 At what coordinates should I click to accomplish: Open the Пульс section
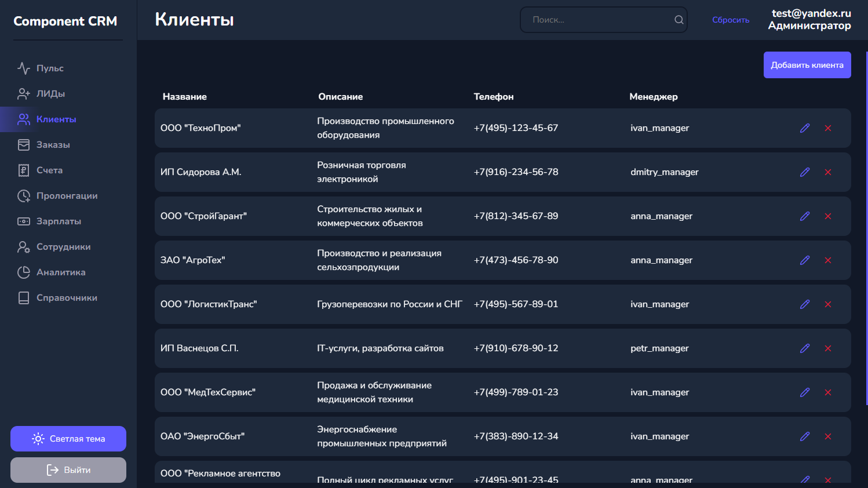[50, 68]
